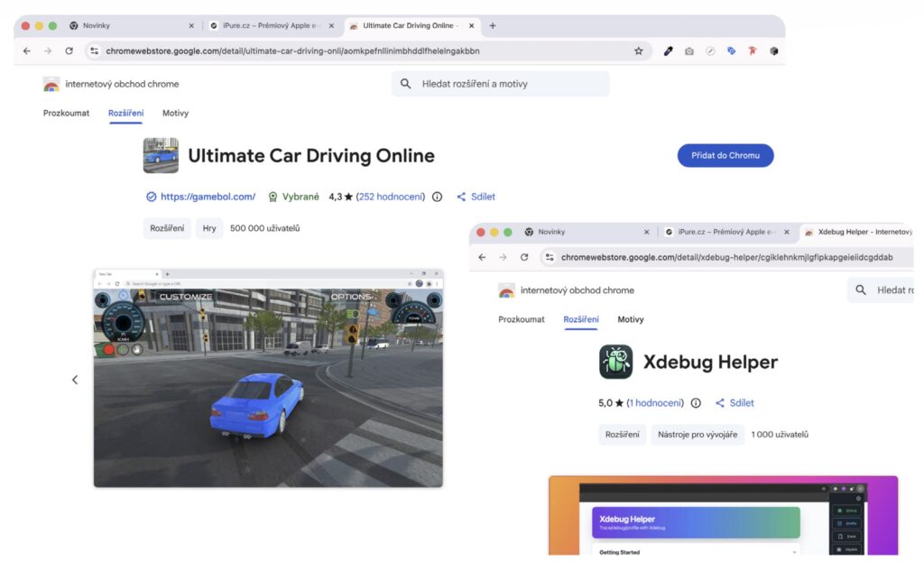
Task: Click the eyedropper extension icon in toolbar
Action: (669, 51)
